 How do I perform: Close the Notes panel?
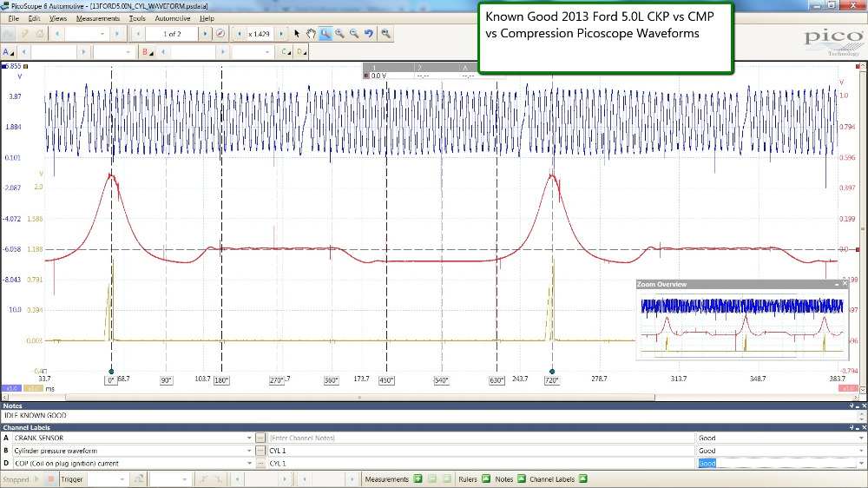[x=864, y=406]
